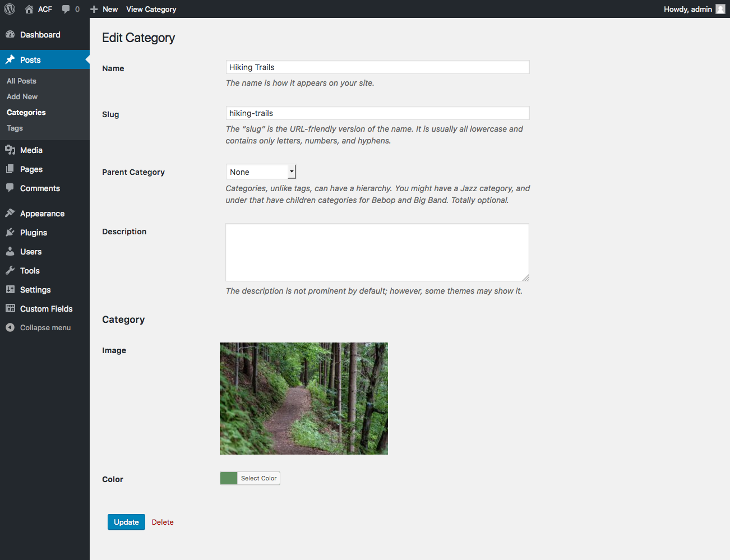This screenshot has width=730, height=560.
Task: Click the hiking trail image preview
Action: [x=303, y=398]
